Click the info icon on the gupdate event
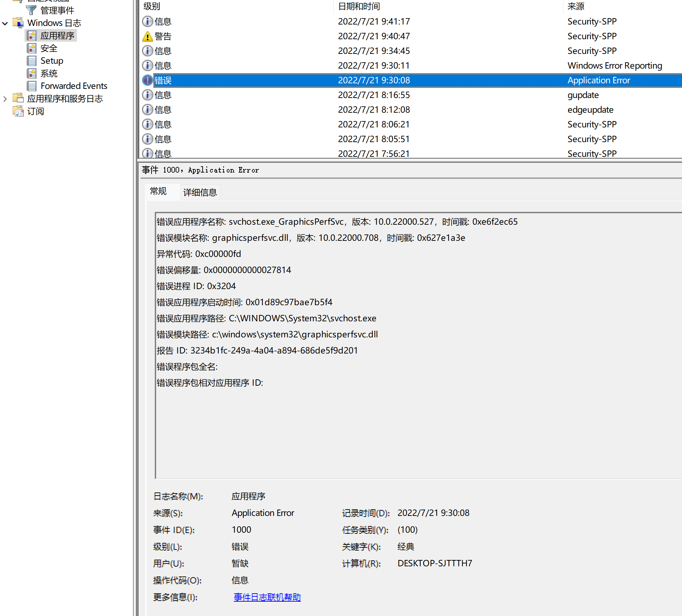682x616 pixels. [147, 94]
